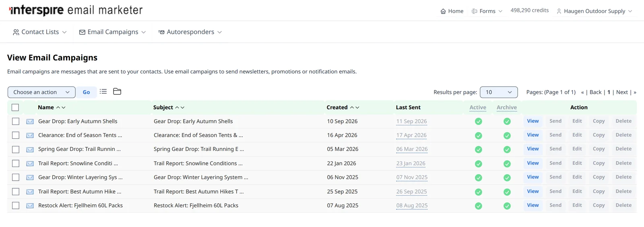Sort Name column ascending arrow
The width and height of the screenshot is (644, 227).
pos(58,107)
